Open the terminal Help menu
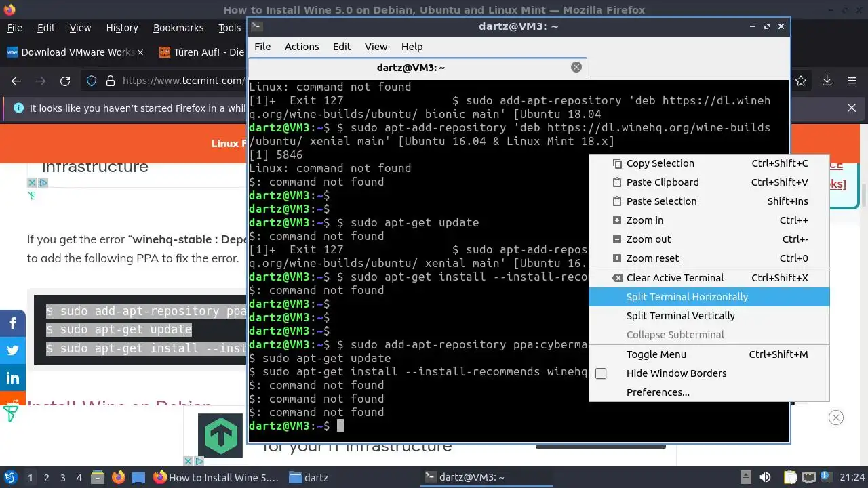Viewport: 868px width, 488px height. click(x=412, y=47)
